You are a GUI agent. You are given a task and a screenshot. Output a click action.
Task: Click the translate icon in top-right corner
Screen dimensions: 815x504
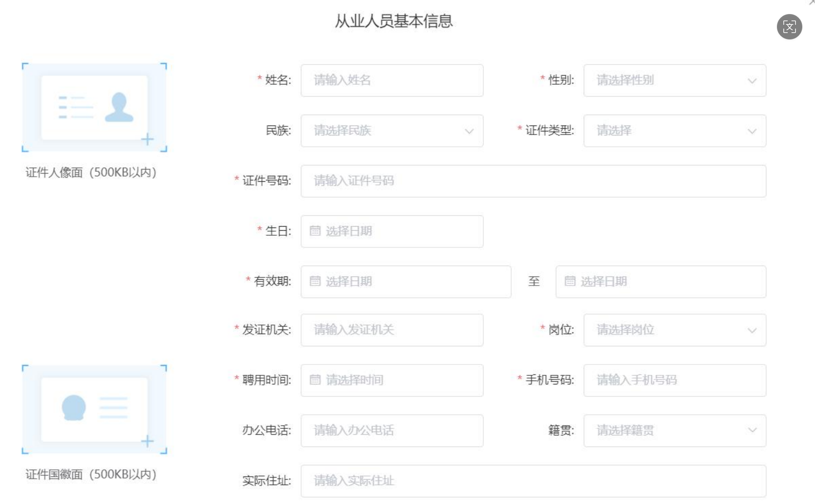point(789,27)
